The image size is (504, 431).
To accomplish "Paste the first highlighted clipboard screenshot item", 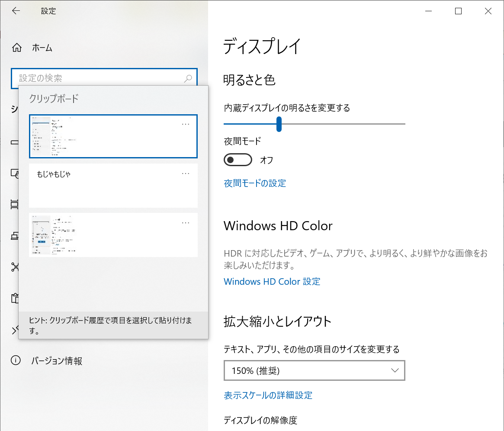I will coord(113,136).
